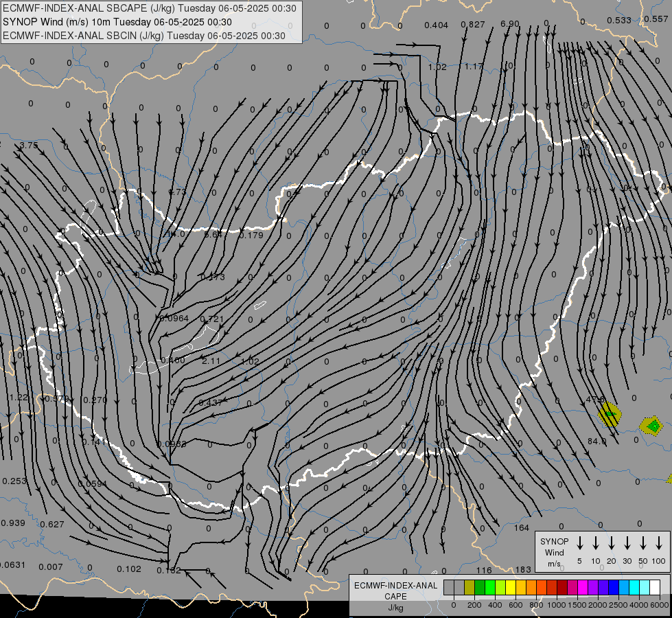Click the SYNOP Wind 10m title line
Image resolution: width=672 pixels, height=618 pixels.
coord(117,22)
